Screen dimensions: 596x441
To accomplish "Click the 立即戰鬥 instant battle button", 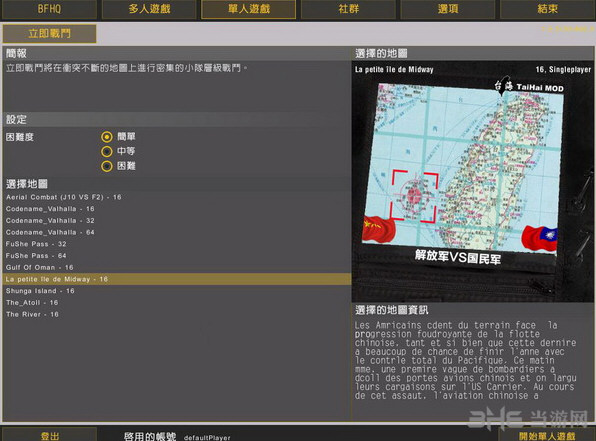I will tap(49, 34).
